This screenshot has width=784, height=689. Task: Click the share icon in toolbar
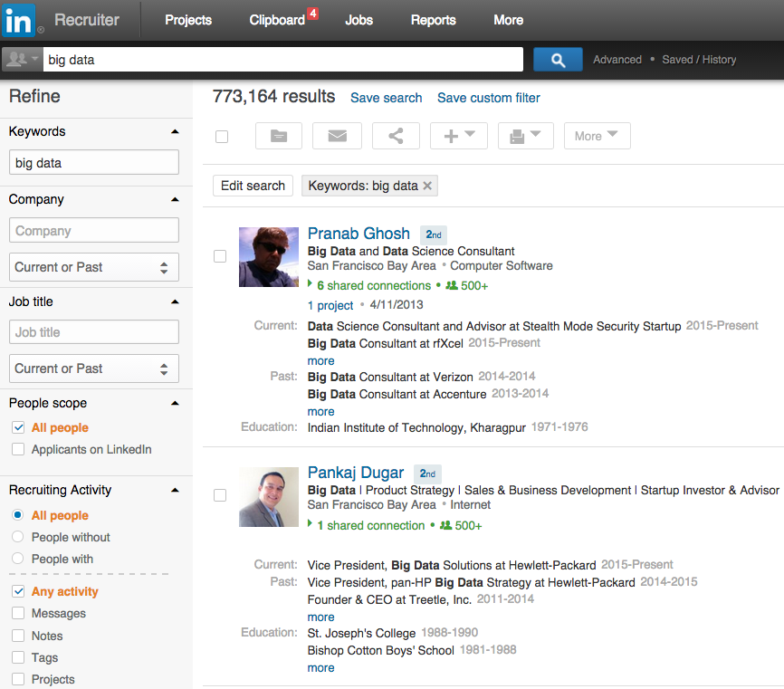coord(396,136)
